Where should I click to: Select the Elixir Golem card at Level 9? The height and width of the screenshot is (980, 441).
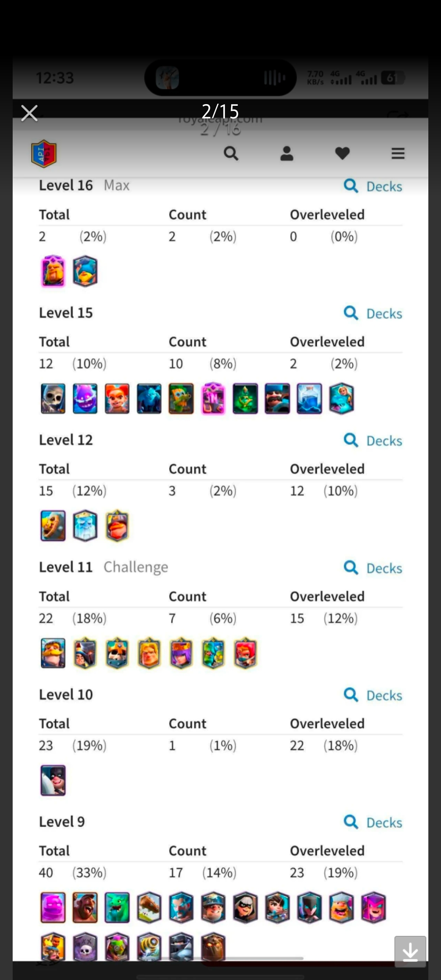tap(53, 907)
